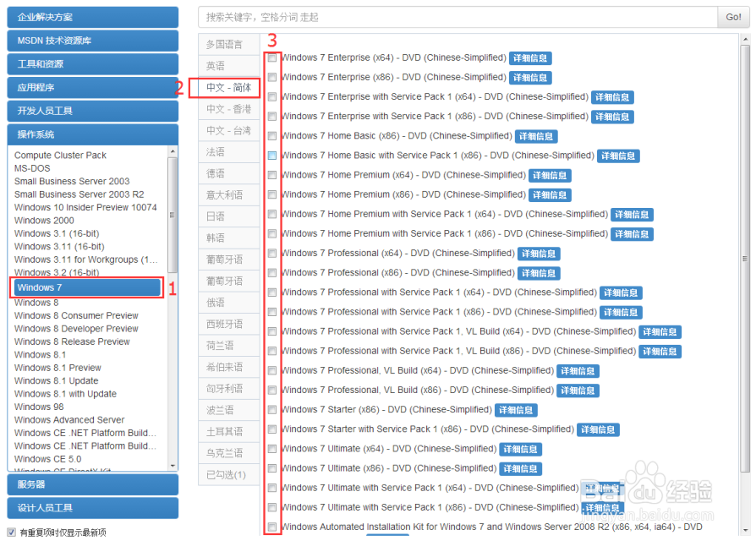Click Windows 7 Enterprise with Service Pack 1 (x64) text
Viewport: 756px width, 541px height.
coord(435,97)
